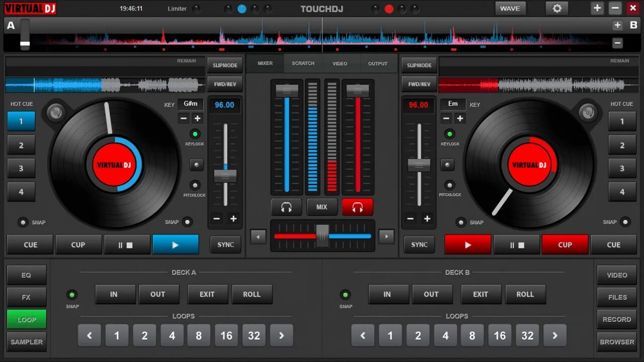Image resolution: width=644 pixels, height=362 pixels.
Task: Click deck A volume fader handle
Action: (x=287, y=90)
